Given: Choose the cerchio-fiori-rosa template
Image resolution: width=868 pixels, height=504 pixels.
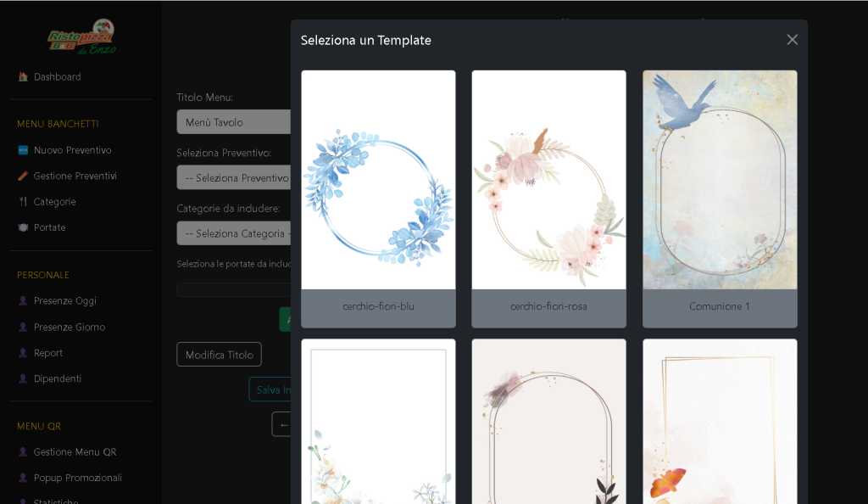Looking at the screenshot, I should pos(548,199).
